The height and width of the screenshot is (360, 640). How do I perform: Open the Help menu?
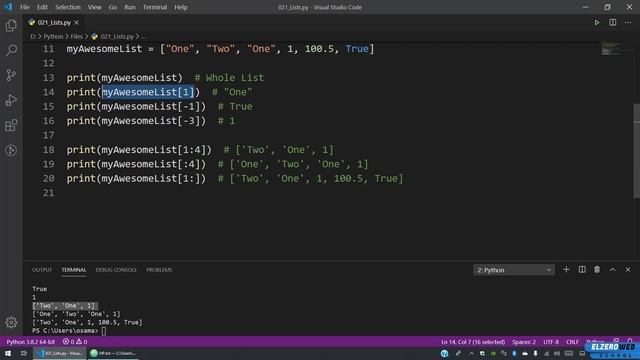181,7
